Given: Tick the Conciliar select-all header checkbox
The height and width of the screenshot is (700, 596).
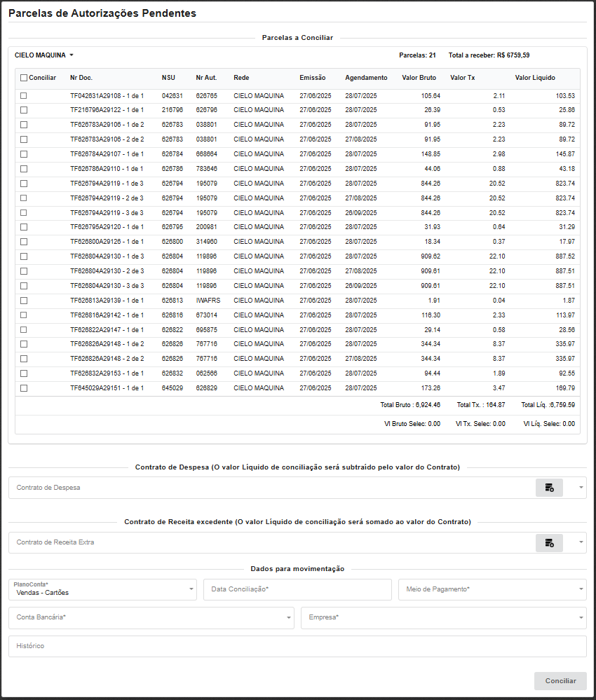Looking at the screenshot, I should pyautogui.click(x=24, y=78).
